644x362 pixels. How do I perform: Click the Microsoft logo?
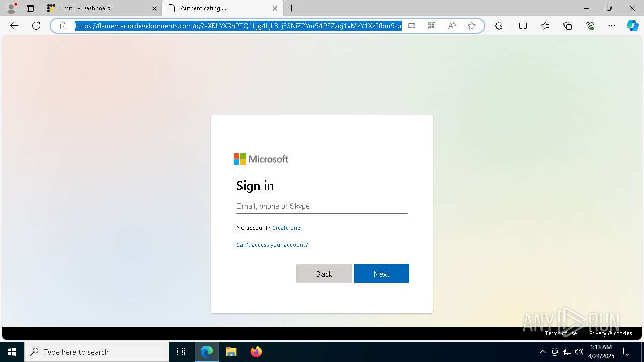coord(261,159)
